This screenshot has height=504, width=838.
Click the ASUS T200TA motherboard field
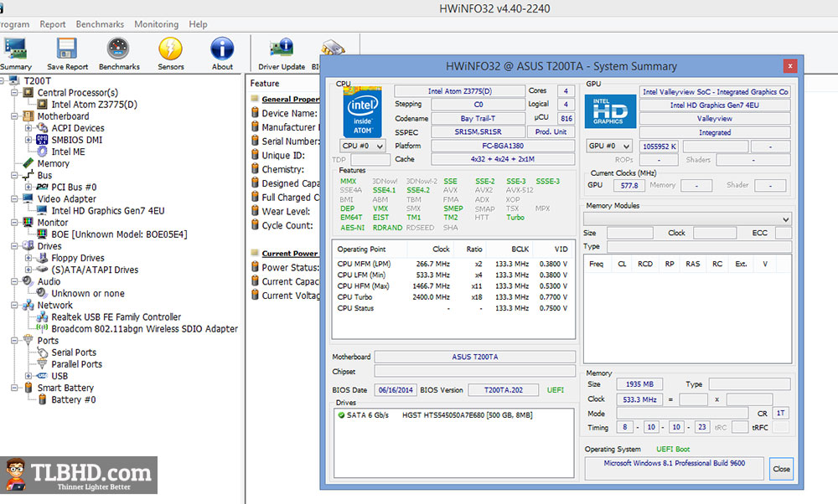[474, 357]
